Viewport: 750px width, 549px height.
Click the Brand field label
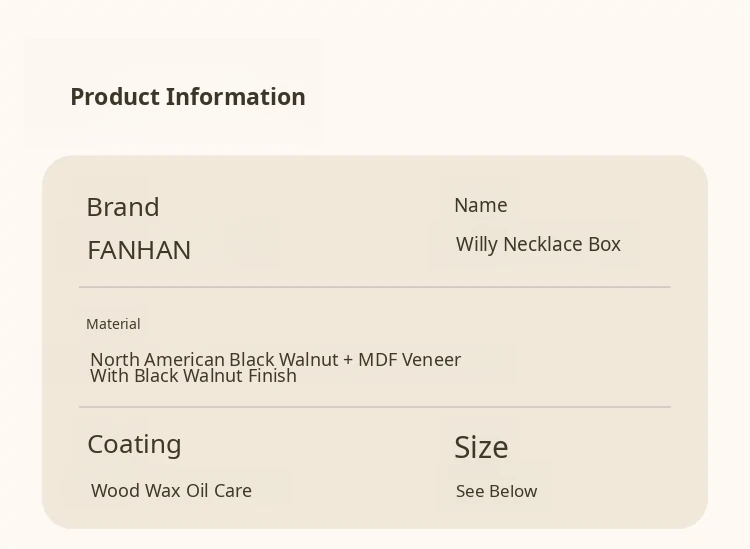coord(123,207)
